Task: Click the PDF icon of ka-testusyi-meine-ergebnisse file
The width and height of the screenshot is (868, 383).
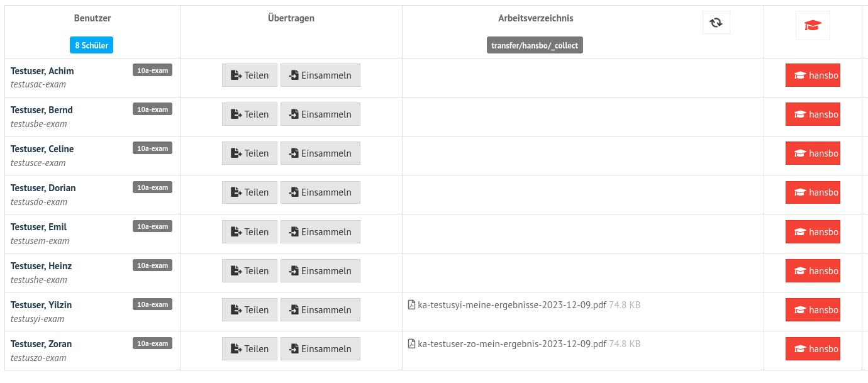Action: point(412,305)
